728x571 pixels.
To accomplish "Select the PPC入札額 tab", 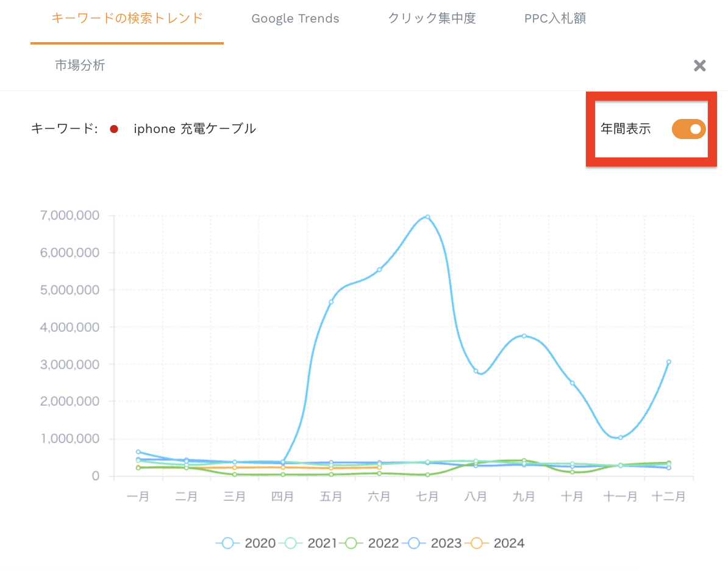I will click(x=555, y=18).
